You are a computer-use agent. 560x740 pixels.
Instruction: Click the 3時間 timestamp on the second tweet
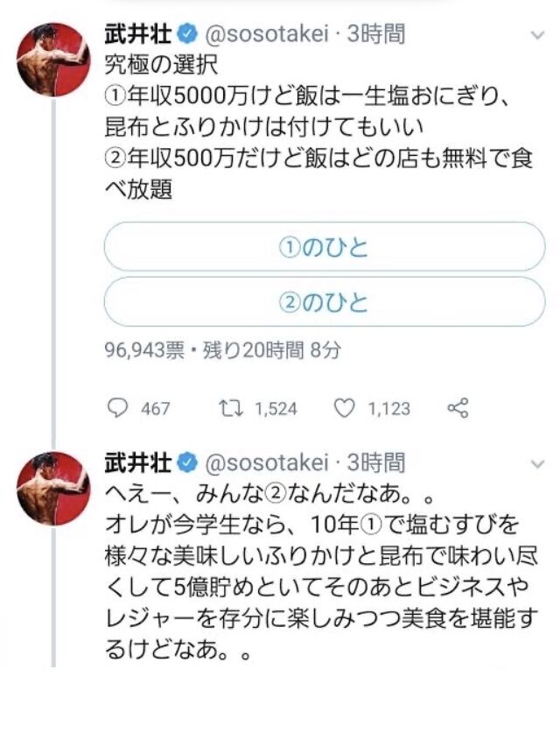tap(376, 463)
